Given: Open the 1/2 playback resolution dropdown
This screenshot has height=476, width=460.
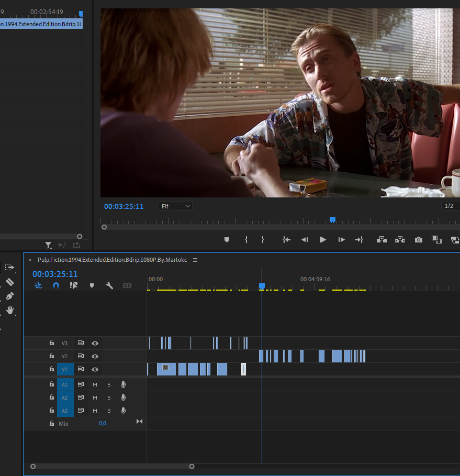Looking at the screenshot, I should 450,206.
